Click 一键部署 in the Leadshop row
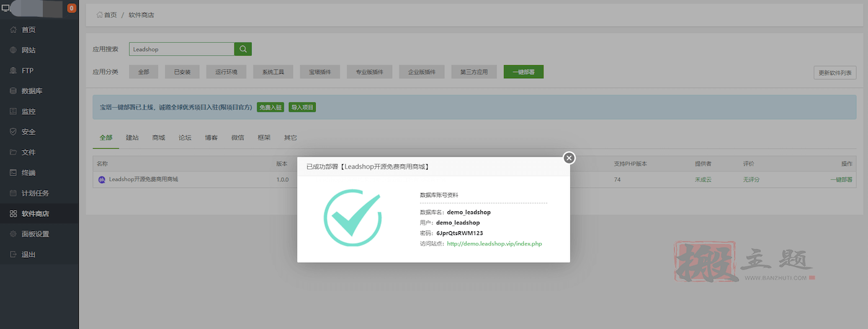 841,180
